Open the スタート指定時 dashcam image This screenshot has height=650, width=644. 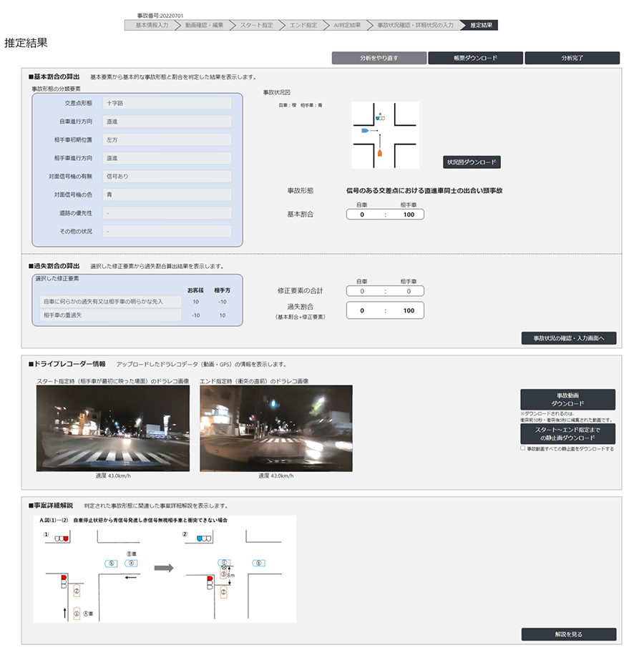tap(113, 428)
